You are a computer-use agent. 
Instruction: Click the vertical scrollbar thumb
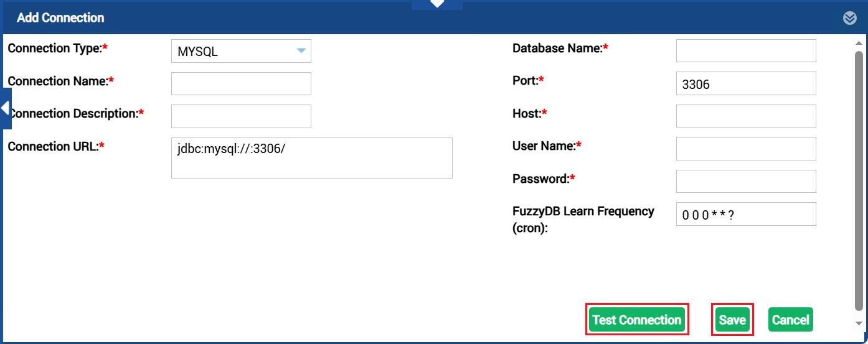pos(859,180)
